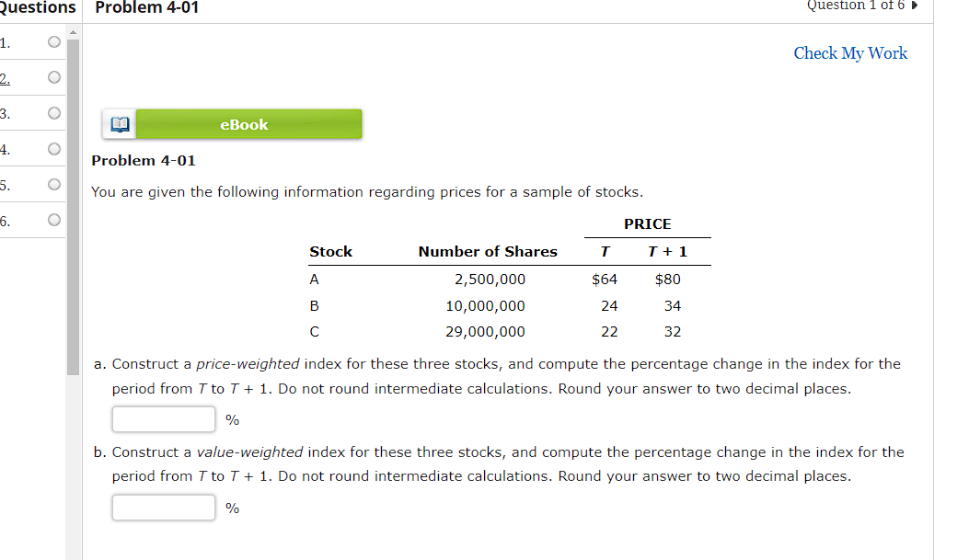Click the eBook book icon
969x560 pixels.
(x=118, y=123)
